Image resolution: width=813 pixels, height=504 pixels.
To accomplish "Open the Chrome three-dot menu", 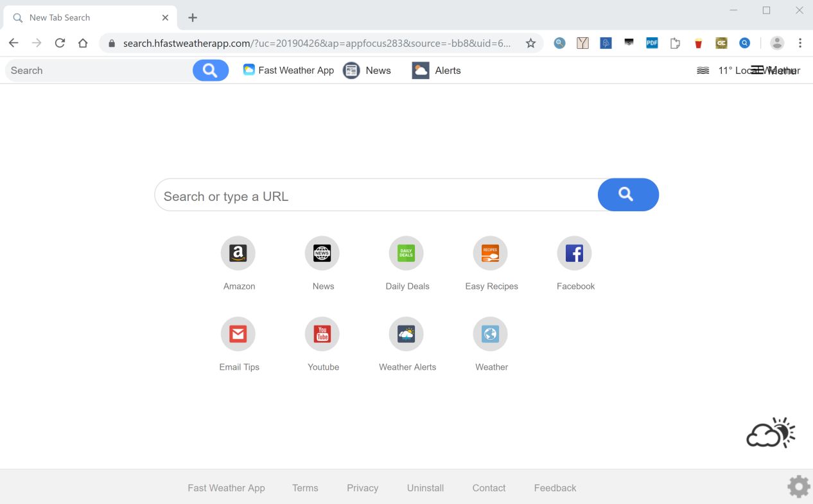I will 800,43.
